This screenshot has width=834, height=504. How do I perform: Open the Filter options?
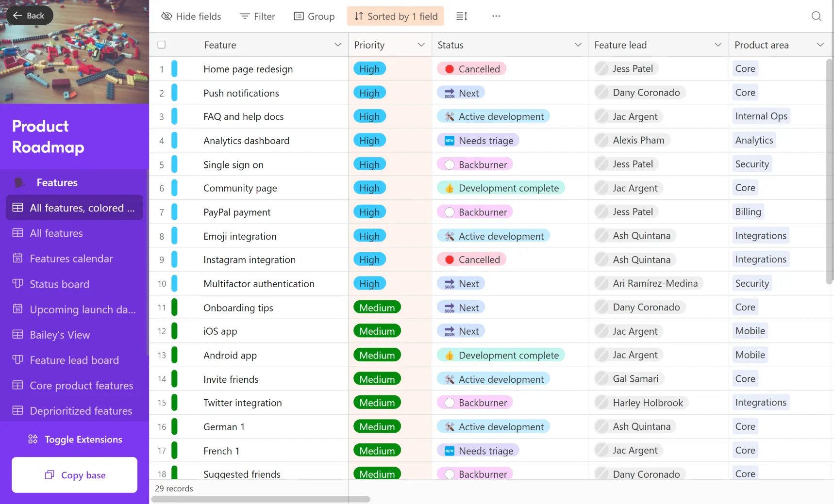click(257, 16)
